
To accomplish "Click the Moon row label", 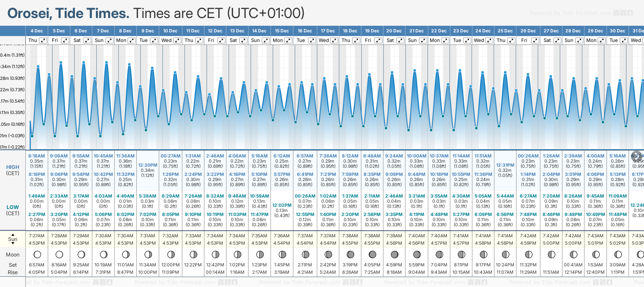I will click(13, 255).
